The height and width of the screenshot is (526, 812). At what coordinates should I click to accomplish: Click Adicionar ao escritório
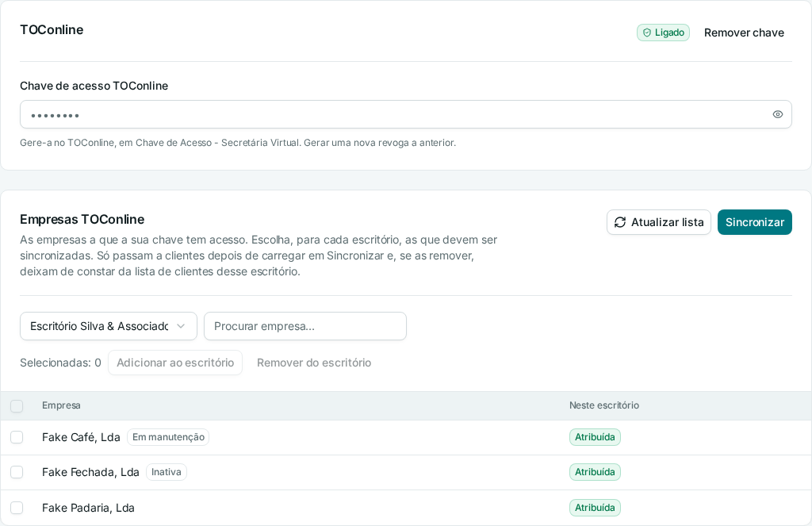pos(175,363)
